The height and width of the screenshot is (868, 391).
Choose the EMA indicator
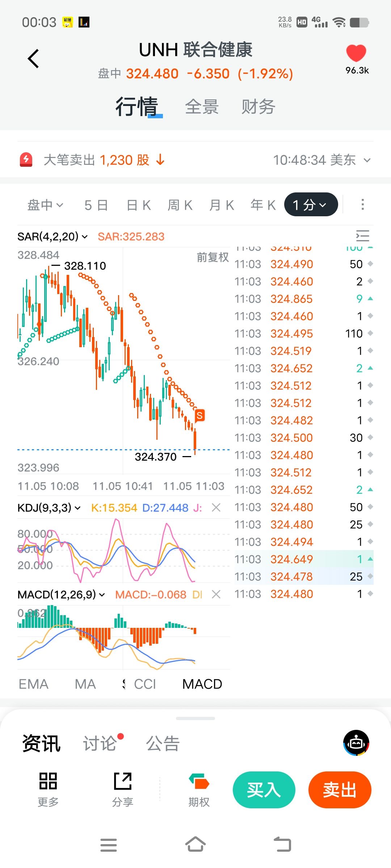[x=33, y=684]
